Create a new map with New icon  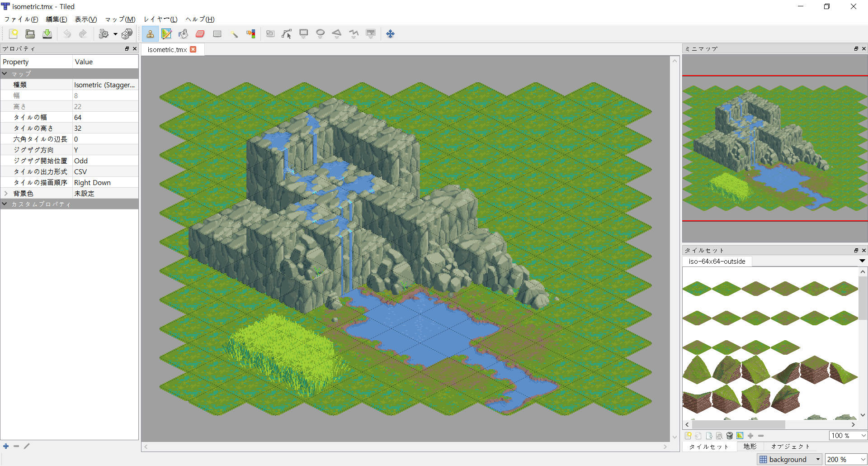14,34
